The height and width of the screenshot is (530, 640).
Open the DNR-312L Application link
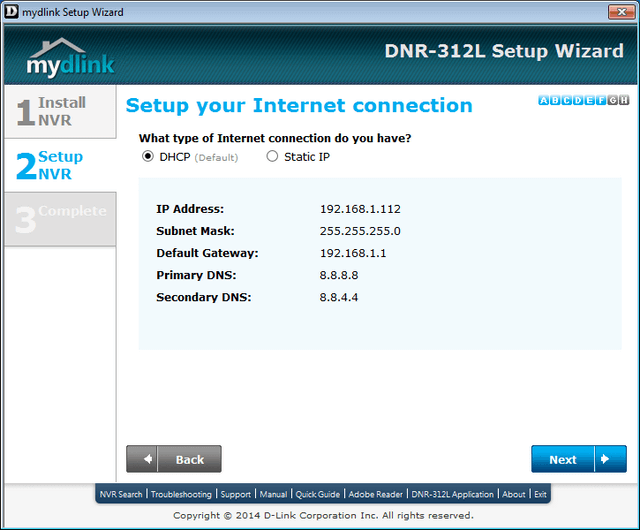coord(452,494)
